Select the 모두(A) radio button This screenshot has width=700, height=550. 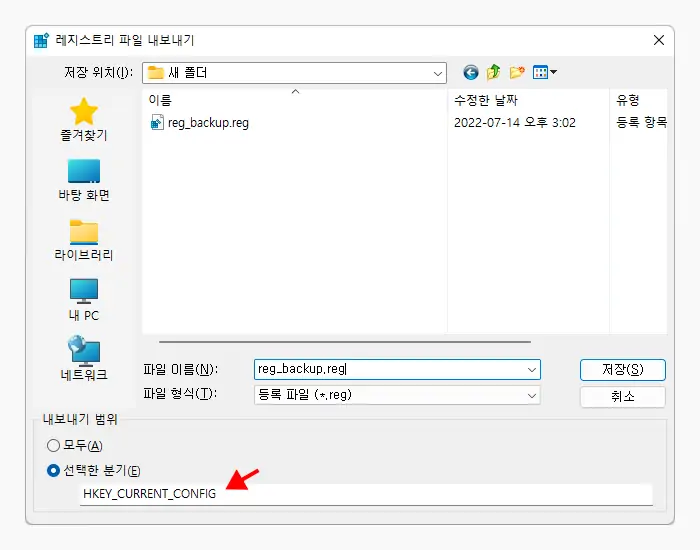click(53, 446)
